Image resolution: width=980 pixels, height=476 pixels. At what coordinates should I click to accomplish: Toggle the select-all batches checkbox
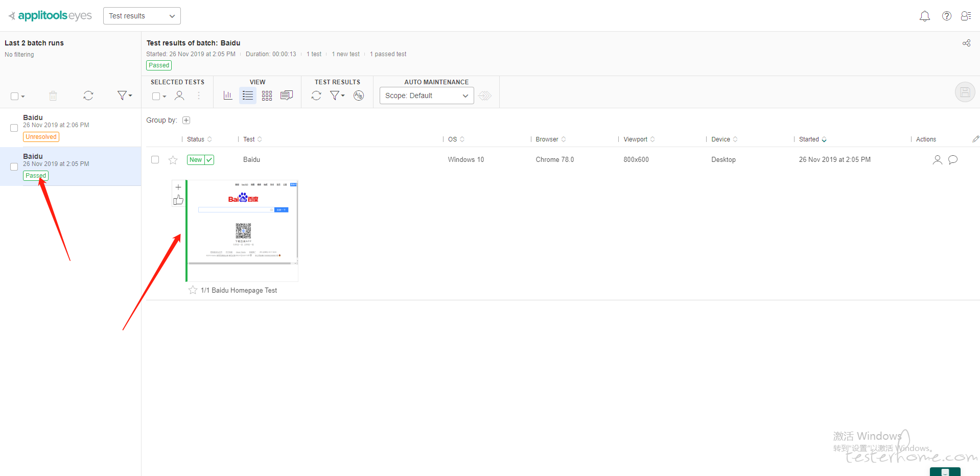[14, 96]
